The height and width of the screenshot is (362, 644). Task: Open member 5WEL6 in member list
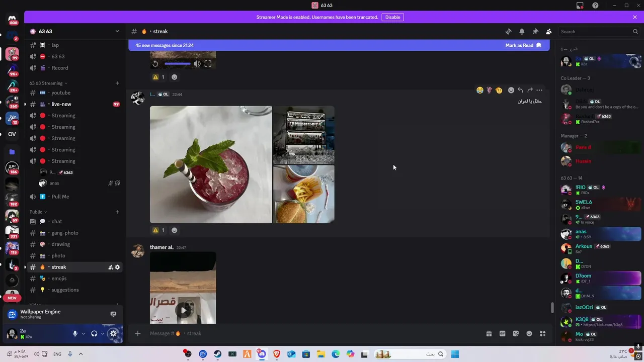[x=601, y=204]
